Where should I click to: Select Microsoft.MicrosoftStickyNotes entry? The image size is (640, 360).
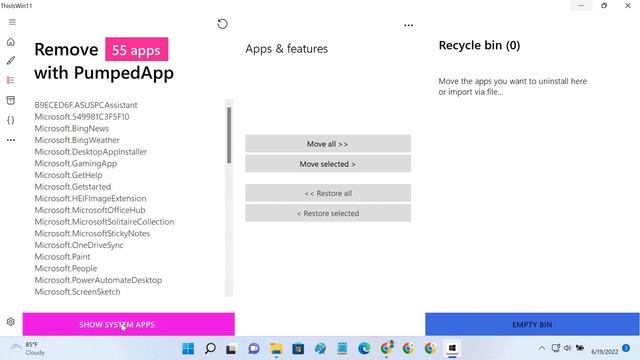pyautogui.click(x=92, y=233)
